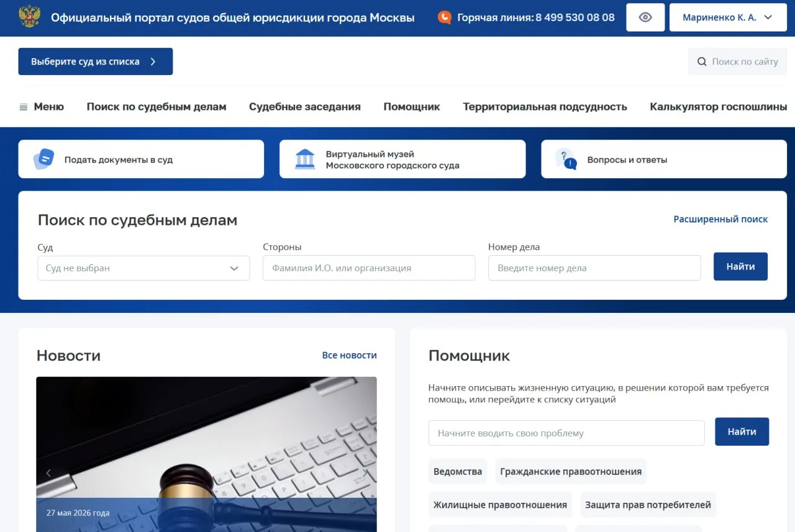Select the Гражданские правоотношения tag

571,471
